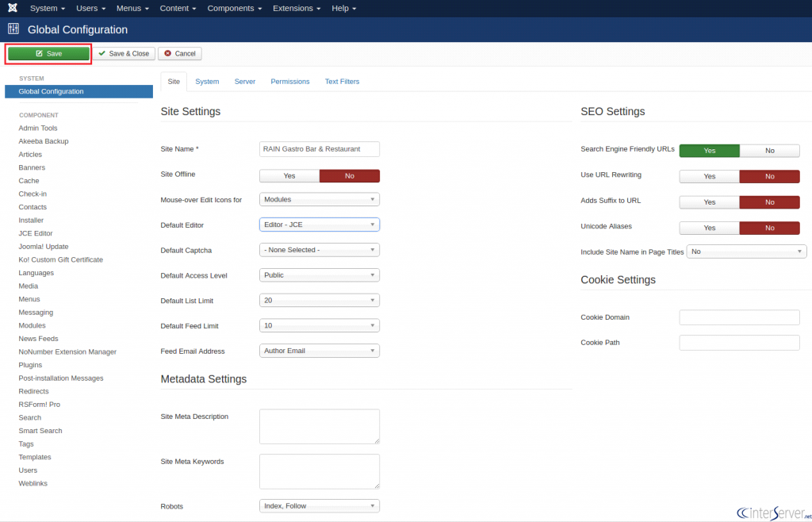This screenshot has height=522, width=812.
Task: Set Site Offline to Yes
Action: [x=289, y=176]
